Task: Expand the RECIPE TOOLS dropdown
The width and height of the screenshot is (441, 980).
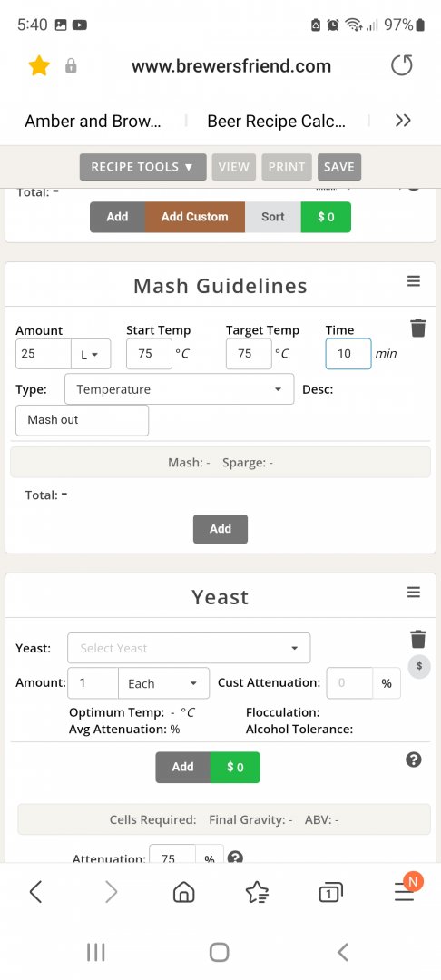Action: click(143, 167)
